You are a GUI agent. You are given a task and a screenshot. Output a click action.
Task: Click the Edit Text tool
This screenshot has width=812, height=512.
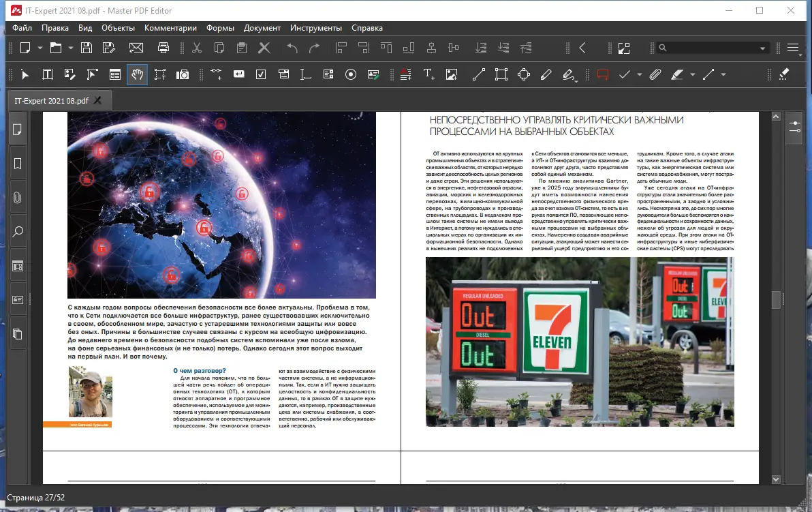(x=48, y=74)
